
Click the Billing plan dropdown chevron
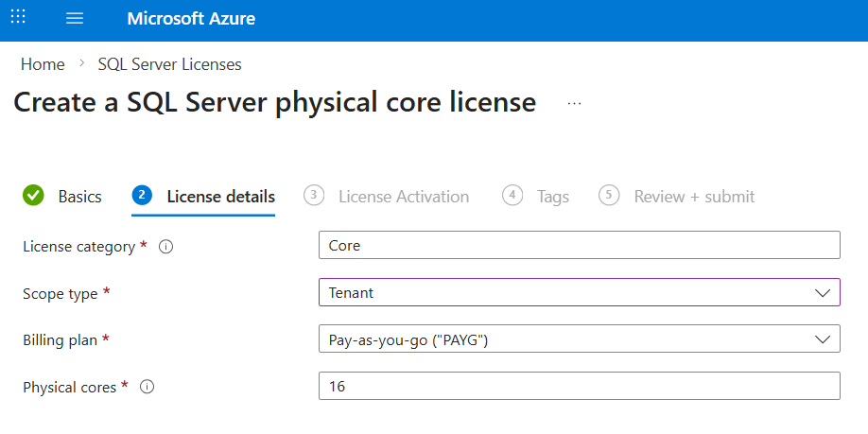[823, 339]
